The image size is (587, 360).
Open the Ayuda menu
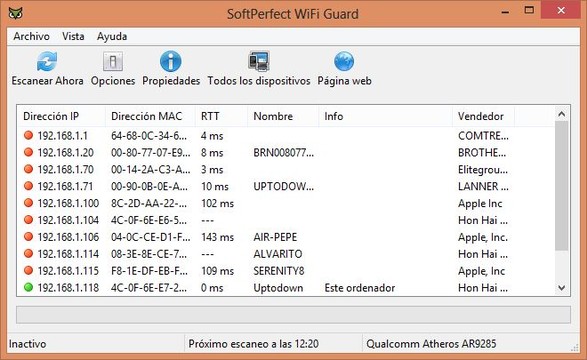click(x=112, y=36)
